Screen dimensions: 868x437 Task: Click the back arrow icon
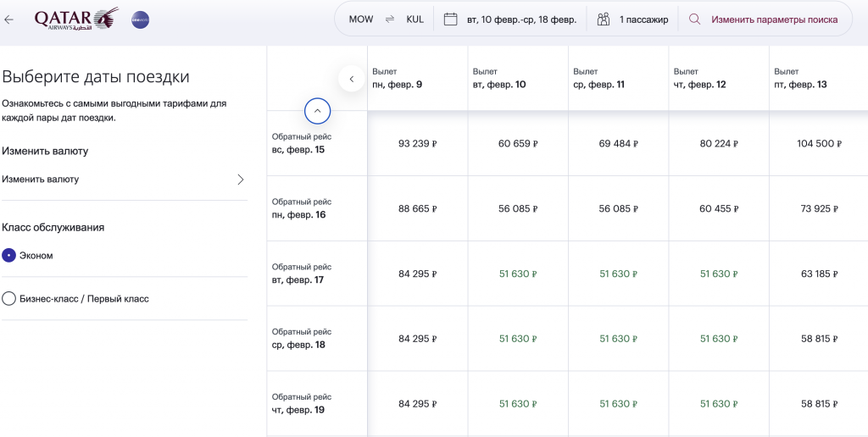(9, 19)
